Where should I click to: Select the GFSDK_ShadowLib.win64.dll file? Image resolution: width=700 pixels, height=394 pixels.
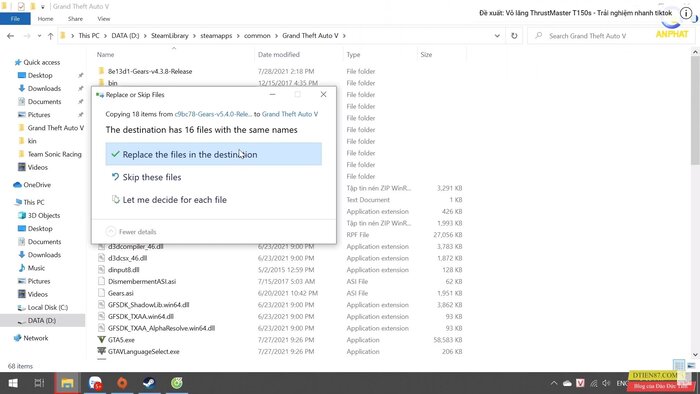[148, 305]
